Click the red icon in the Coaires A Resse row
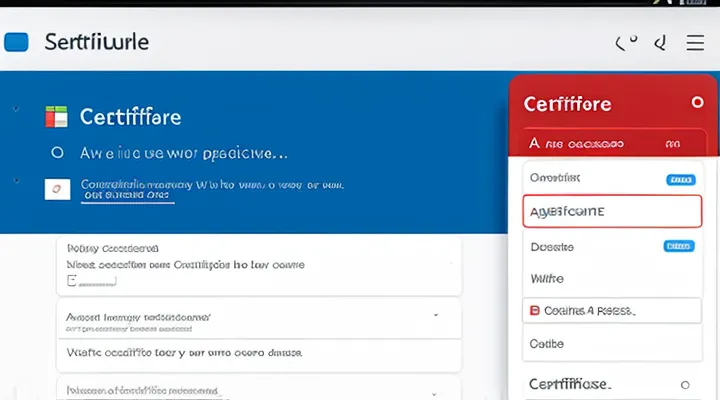 coord(535,311)
